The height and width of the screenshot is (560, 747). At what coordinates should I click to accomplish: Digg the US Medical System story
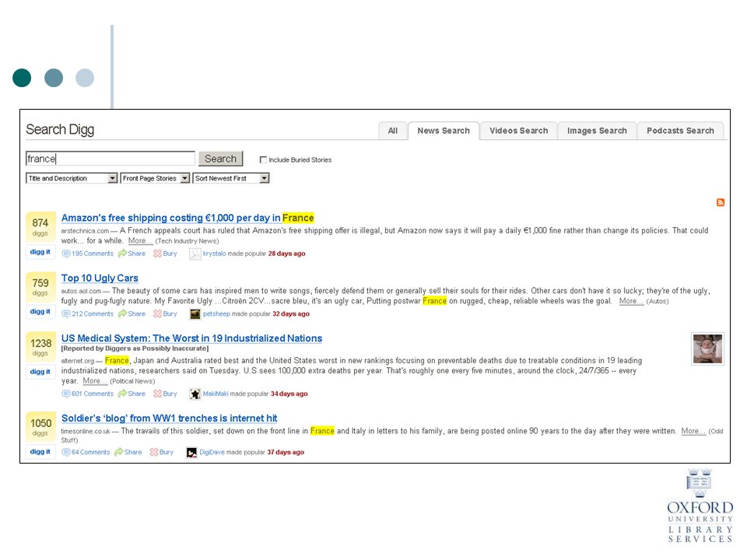pyautogui.click(x=40, y=372)
